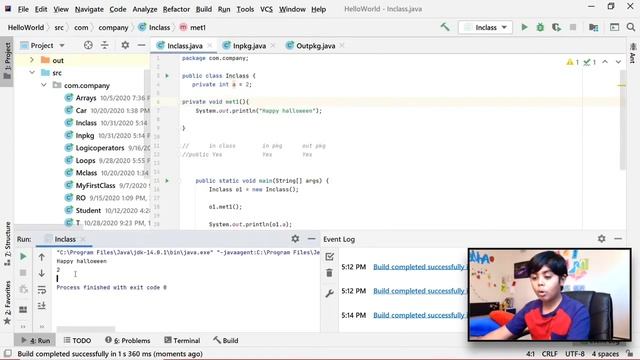Switch to the Outpkg.java editor tab
Image resolution: width=640 pixels, height=360 pixels.
pos(316,46)
